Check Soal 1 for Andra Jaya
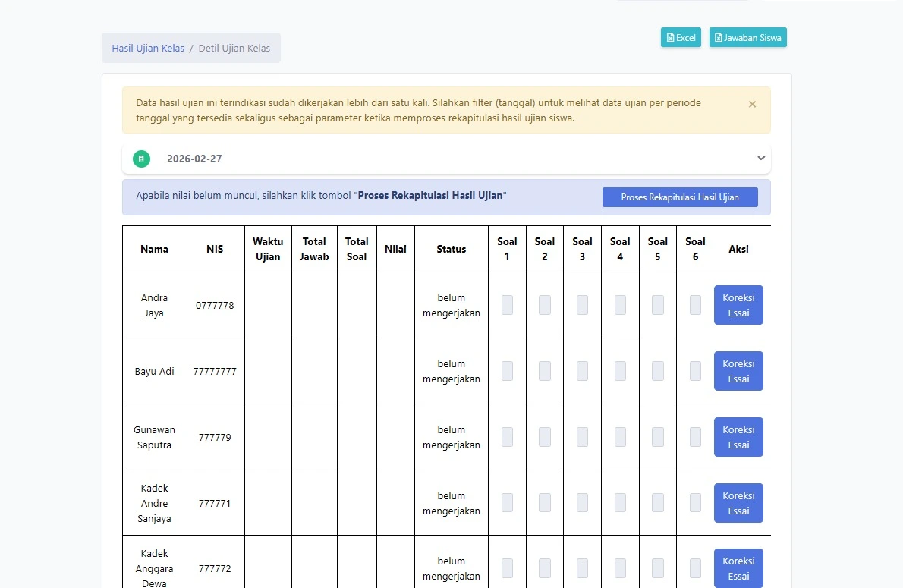Screen dimensions: 903x588 (x=507, y=305)
